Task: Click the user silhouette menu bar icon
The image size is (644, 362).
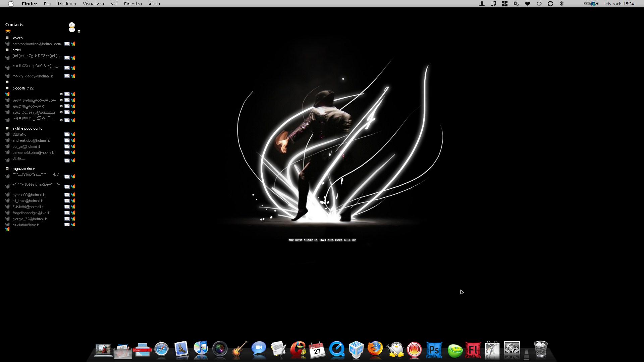Action: (x=482, y=4)
